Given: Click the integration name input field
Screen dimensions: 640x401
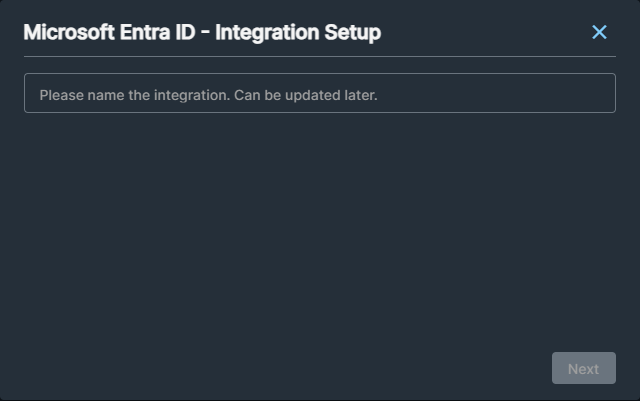Looking at the screenshot, I should pos(319,93).
